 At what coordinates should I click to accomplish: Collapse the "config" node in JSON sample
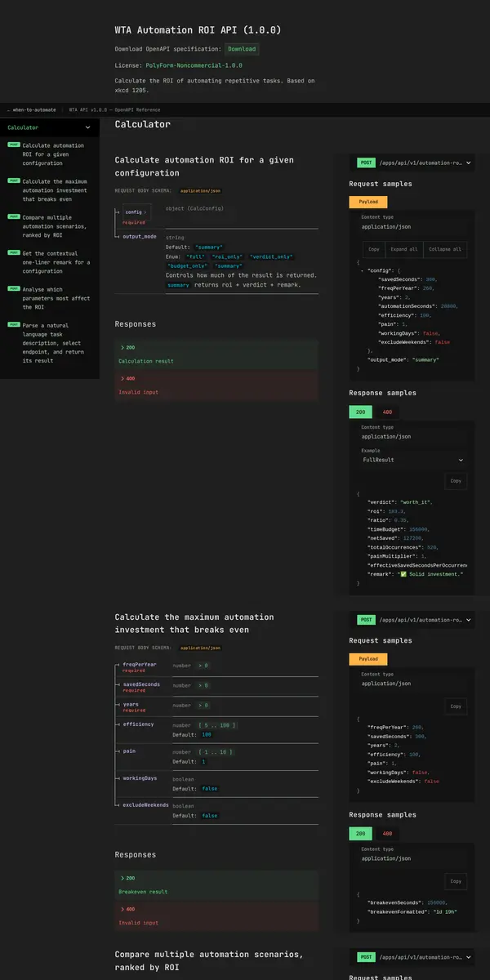[363, 269]
